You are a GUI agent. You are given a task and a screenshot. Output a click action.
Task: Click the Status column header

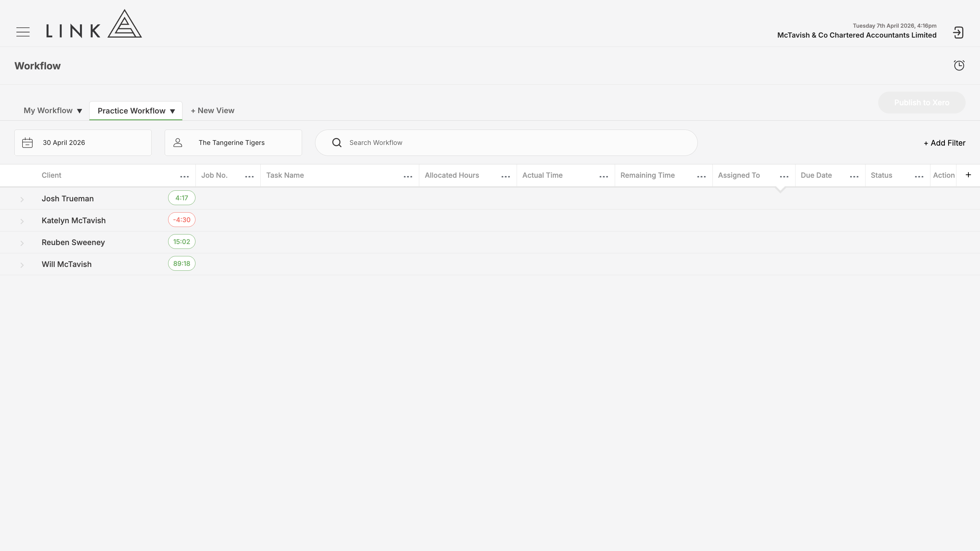click(x=882, y=175)
